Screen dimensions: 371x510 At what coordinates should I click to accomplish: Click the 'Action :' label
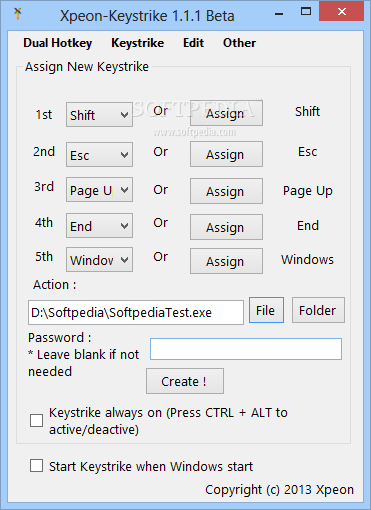(55, 285)
